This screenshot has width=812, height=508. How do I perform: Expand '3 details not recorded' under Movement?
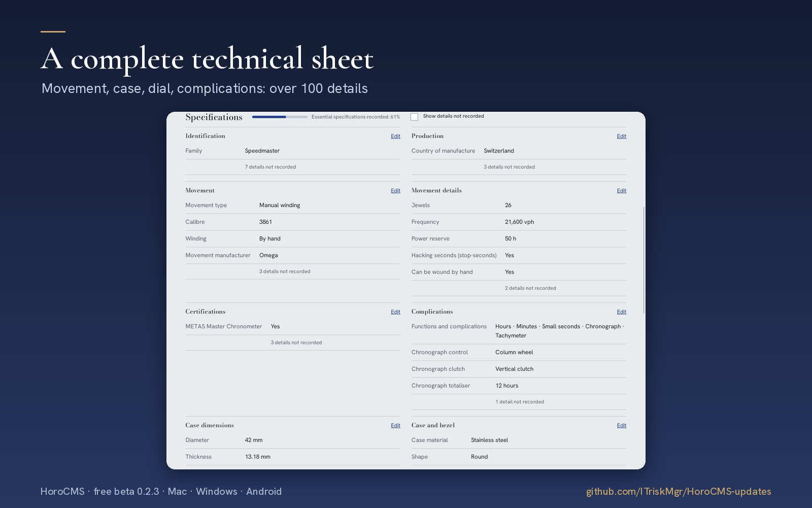coord(285,272)
